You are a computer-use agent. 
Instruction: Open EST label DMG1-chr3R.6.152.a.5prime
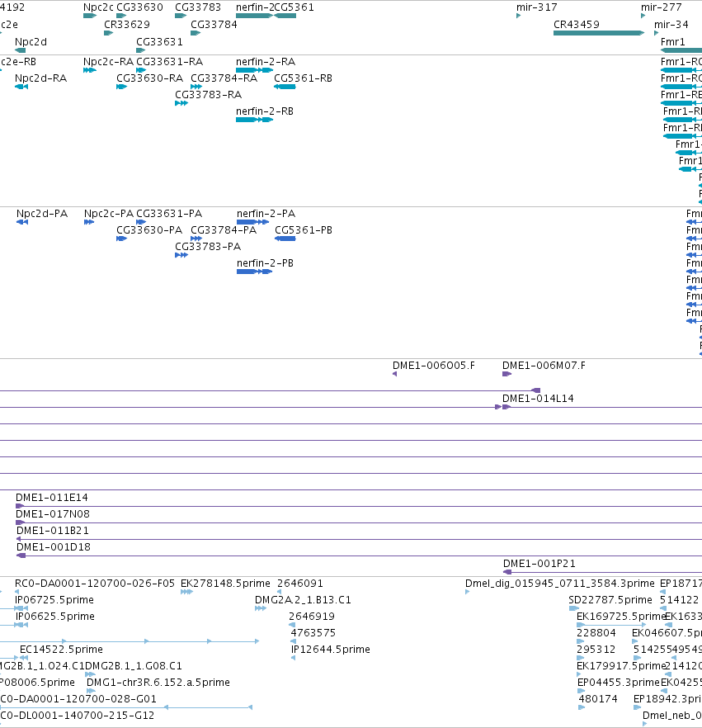(x=158, y=683)
